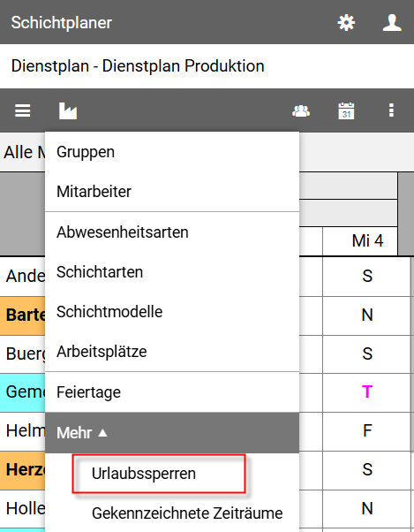Viewport: 414px width, 532px height.
Task: Select the Holle employee name
Action: point(23,509)
